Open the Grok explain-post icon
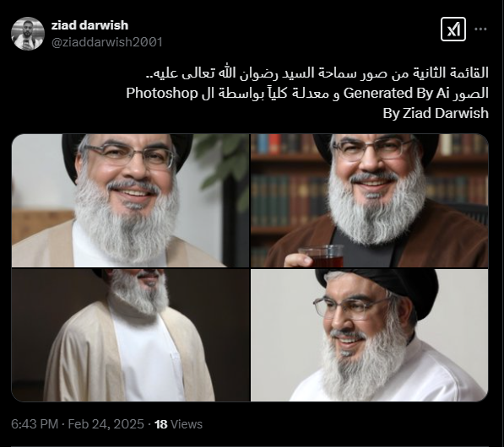Viewport: 504px width, 447px height. pos(453,30)
